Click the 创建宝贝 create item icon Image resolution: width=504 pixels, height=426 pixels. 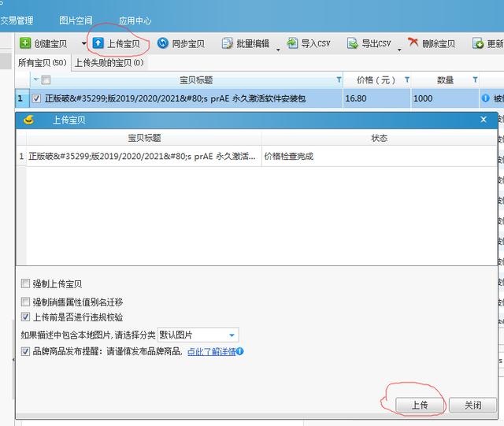[25, 43]
